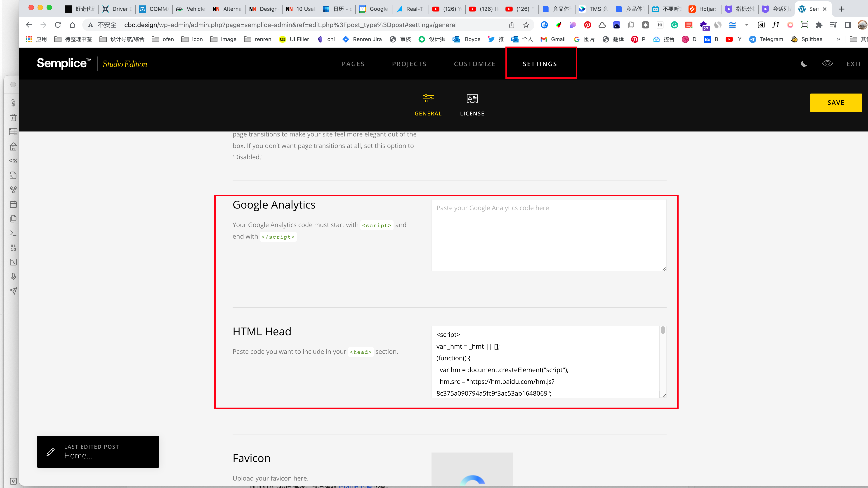Open the Telegram bookmark
Screen dimensions: 868x488
point(766,39)
